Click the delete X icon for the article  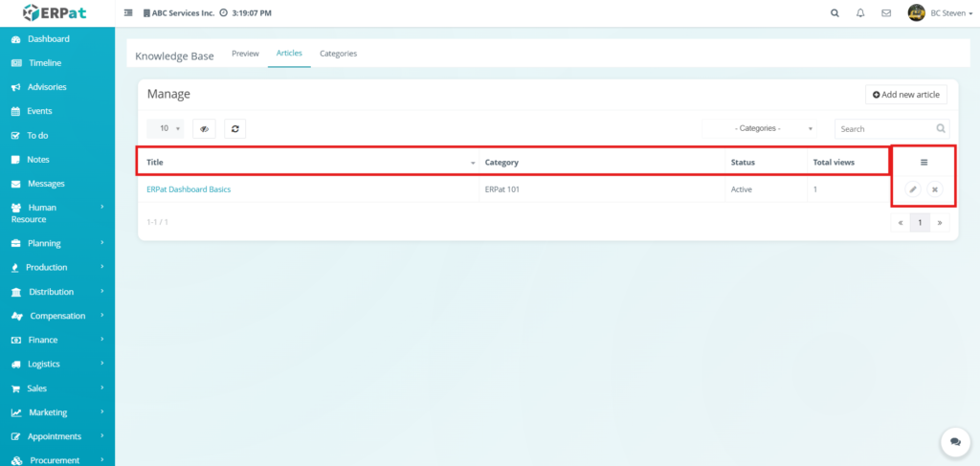coord(935,189)
